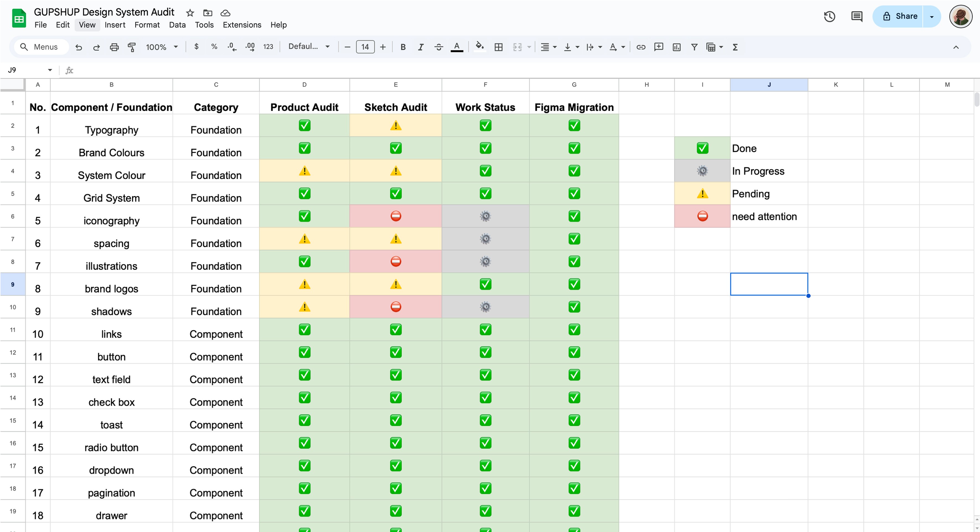The image size is (980, 532).
Task: Open the text color picker
Action: tap(457, 47)
